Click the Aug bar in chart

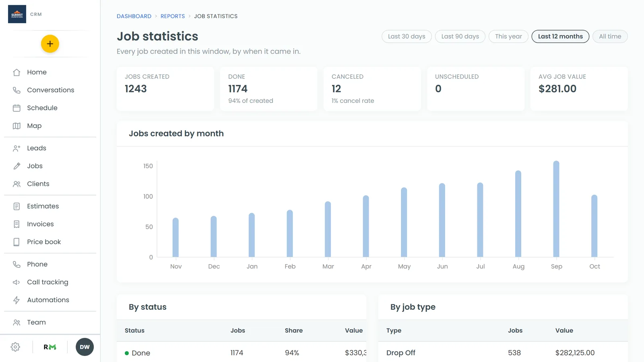[518, 214]
